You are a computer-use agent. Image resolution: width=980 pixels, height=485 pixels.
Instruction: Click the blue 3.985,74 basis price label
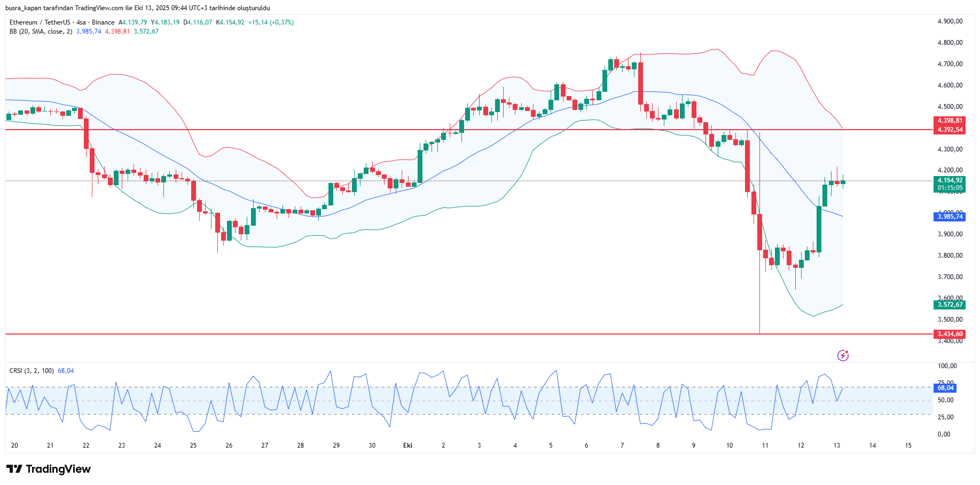coord(950,217)
